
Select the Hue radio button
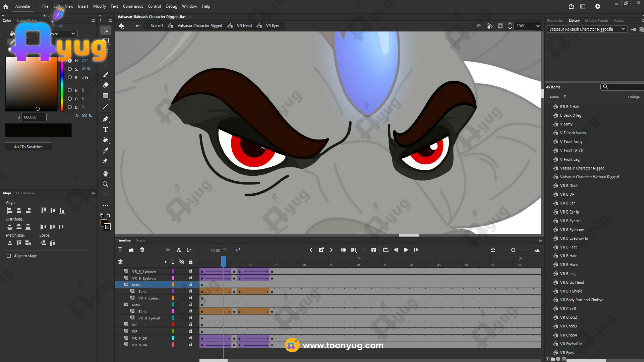(70, 61)
